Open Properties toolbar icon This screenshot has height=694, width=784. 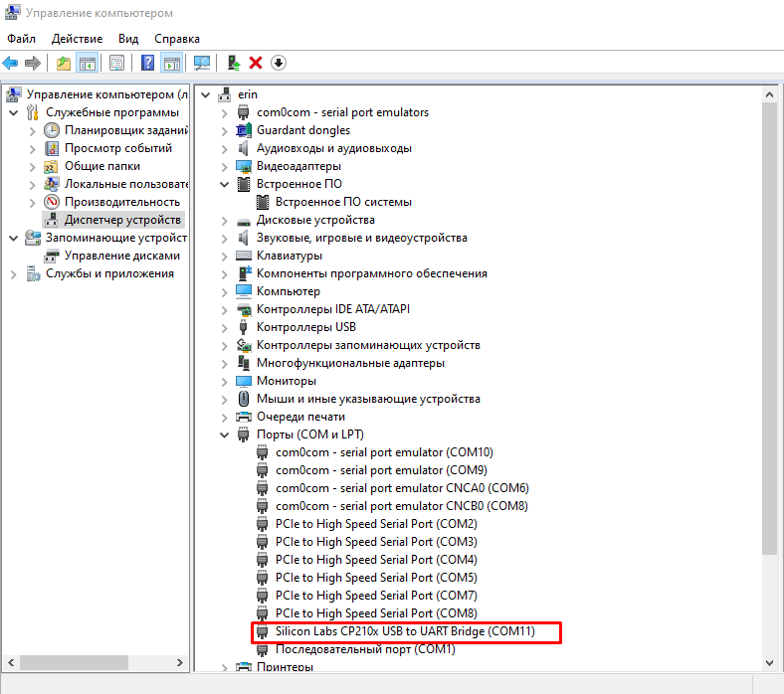(117, 63)
